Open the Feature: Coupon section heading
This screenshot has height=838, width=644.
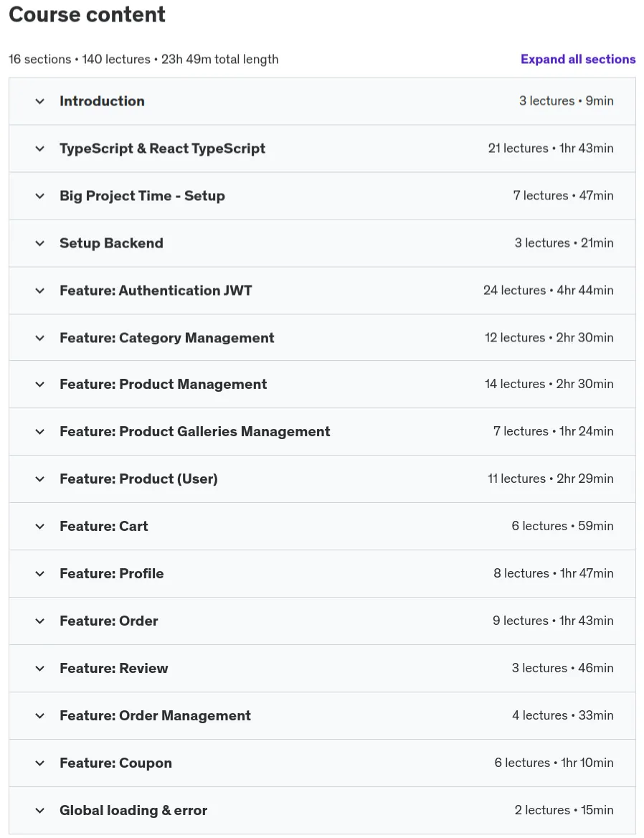(x=116, y=763)
